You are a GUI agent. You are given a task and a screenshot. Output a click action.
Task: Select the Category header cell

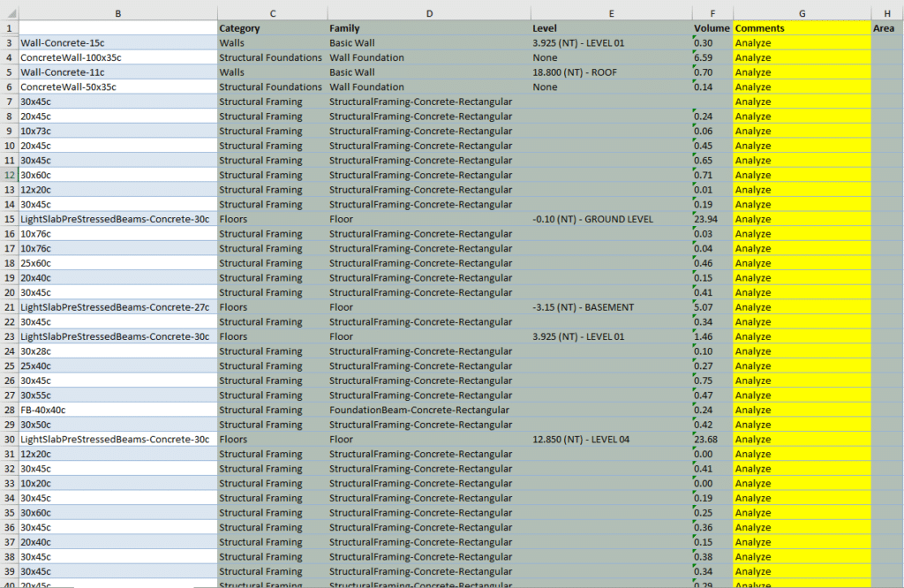click(272, 28)
